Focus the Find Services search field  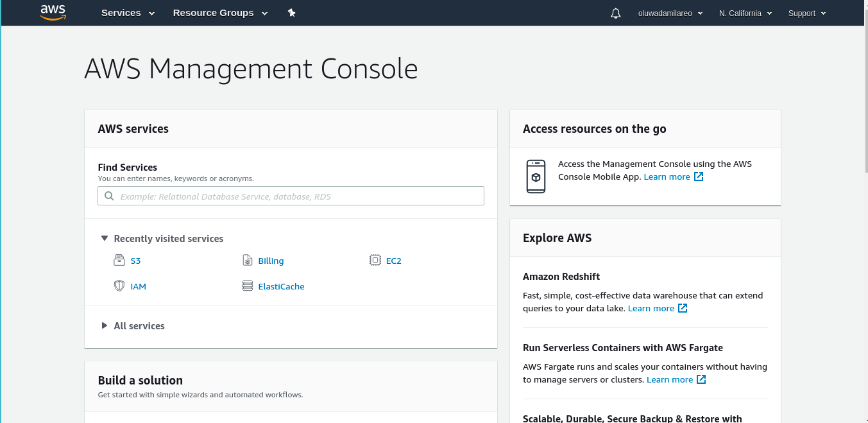point(291,196)
